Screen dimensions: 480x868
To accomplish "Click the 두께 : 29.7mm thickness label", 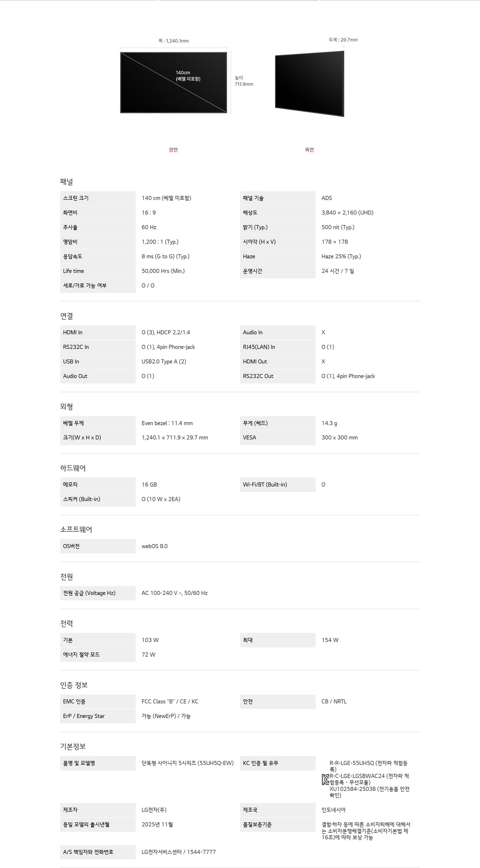I will (x=343, y=40).
